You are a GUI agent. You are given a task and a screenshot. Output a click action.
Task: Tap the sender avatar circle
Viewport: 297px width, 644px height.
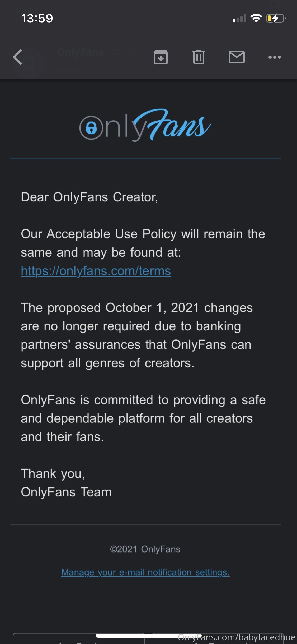tap(29, 63)
